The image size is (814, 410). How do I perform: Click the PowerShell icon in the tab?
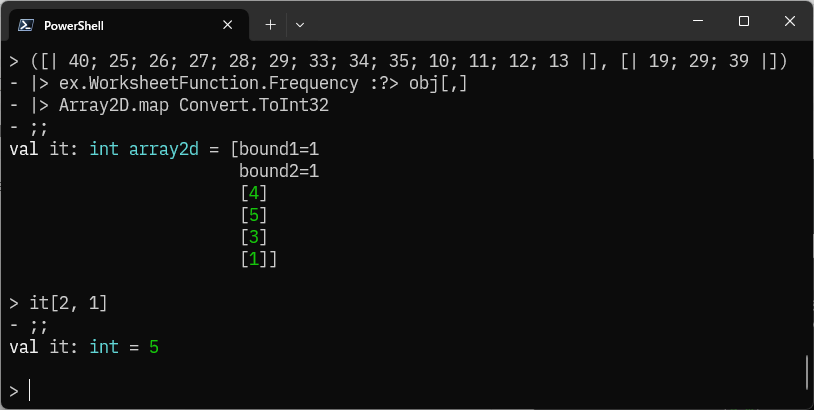coord(26,25)
